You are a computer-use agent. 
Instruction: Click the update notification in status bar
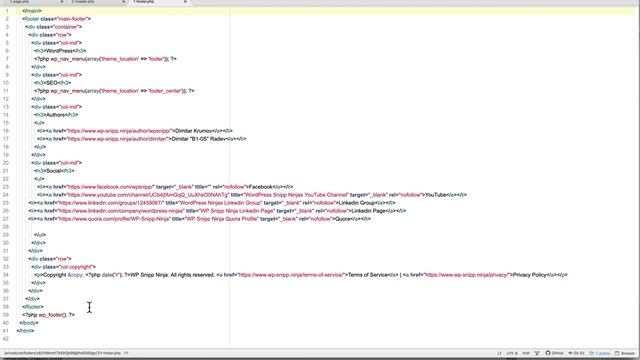[600, 353]
